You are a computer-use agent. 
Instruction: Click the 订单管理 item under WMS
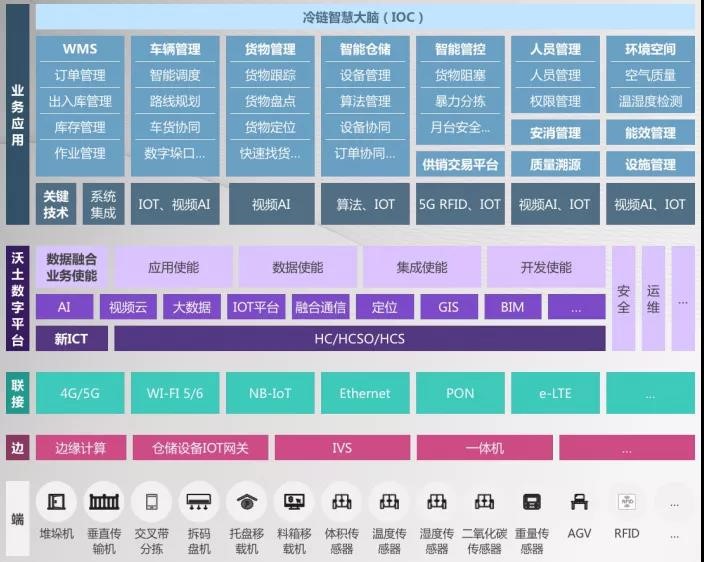80,75
